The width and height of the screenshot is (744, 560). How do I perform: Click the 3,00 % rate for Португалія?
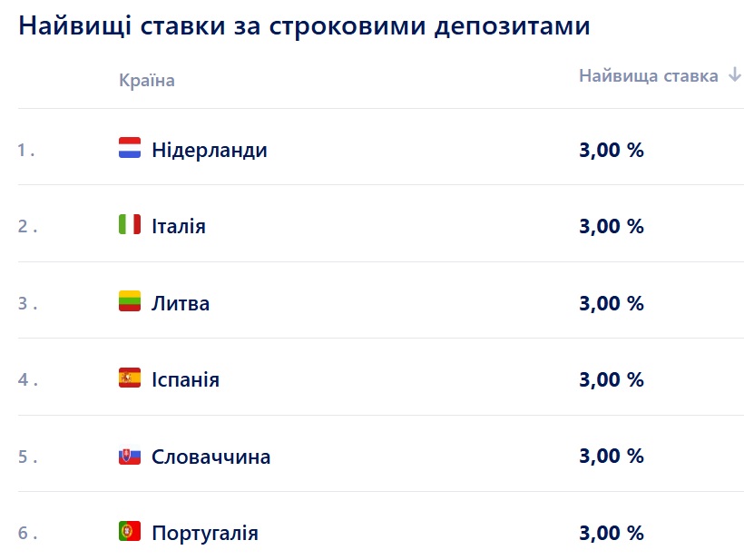(x=611, y=533)
